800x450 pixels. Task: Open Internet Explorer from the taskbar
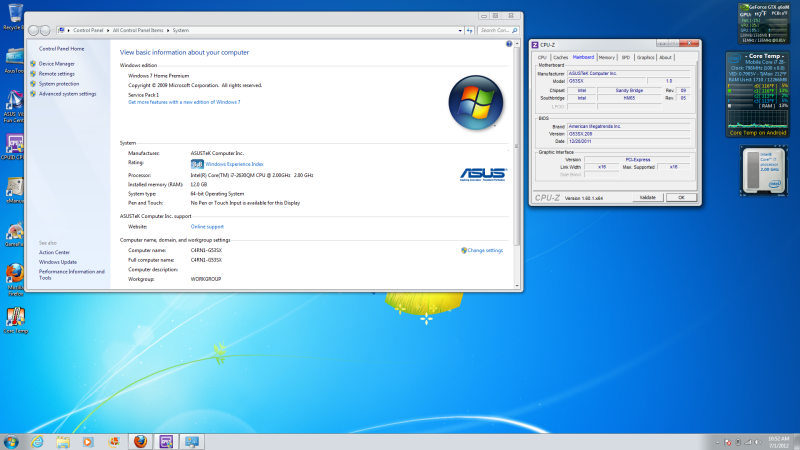click(x=38, y=440)
